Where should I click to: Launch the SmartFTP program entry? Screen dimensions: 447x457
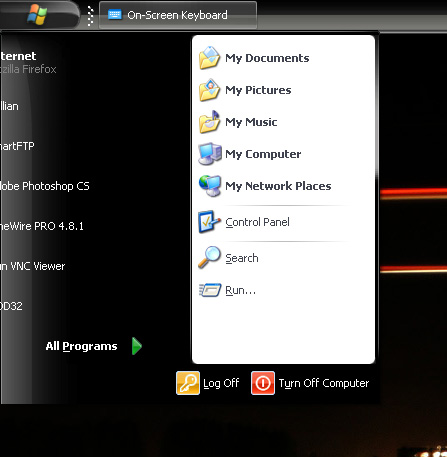point(17,146)
